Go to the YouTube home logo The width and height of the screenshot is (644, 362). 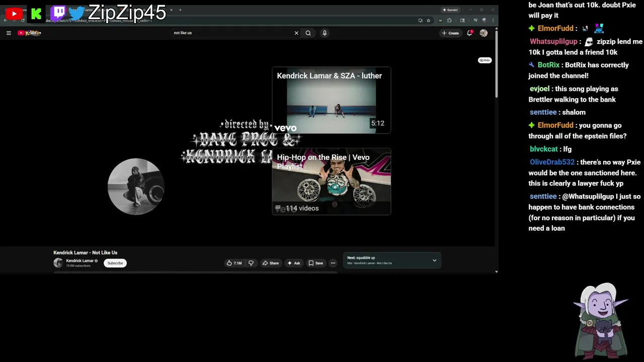[29, 33]
